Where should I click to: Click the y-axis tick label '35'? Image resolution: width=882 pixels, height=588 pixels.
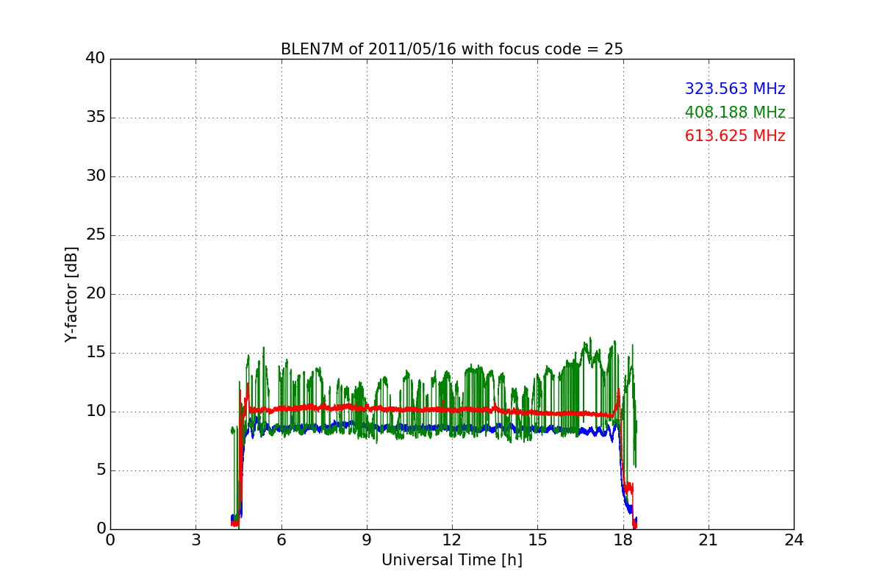click(x=96, y=118)
